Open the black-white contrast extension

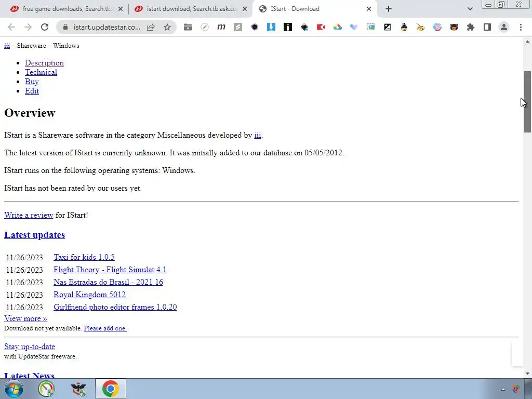point(388,27)
